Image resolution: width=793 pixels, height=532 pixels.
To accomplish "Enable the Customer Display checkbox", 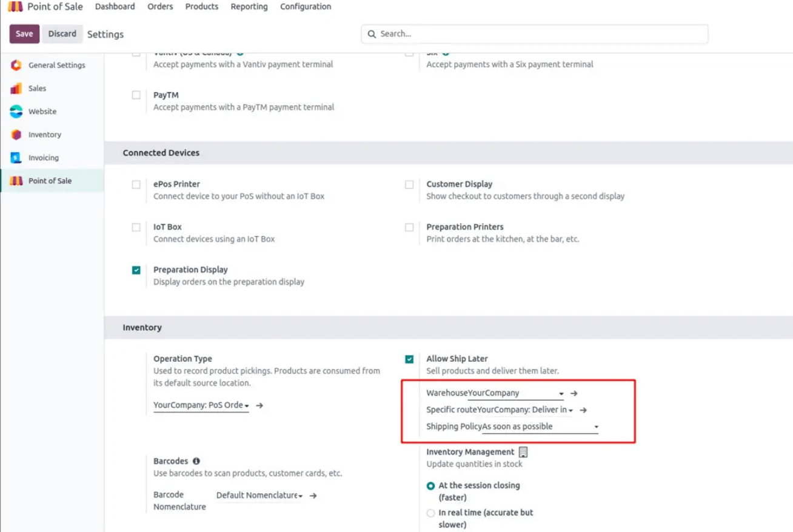I will click(x=409, y=184).
